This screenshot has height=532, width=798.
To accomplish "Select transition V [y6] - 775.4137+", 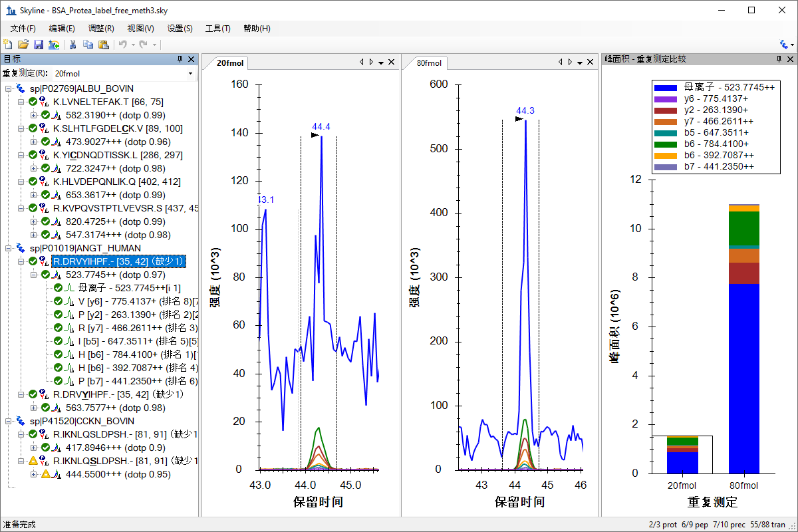I will (138, 301).
